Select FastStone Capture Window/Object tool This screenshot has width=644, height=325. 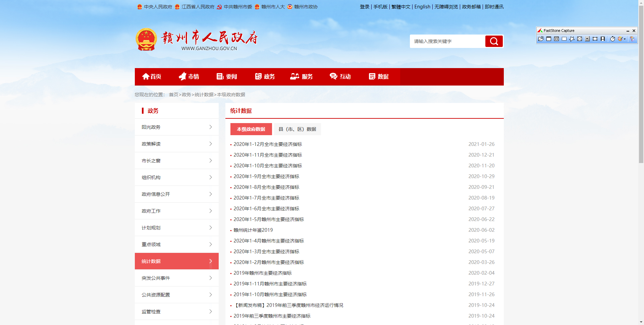[556, 39]
